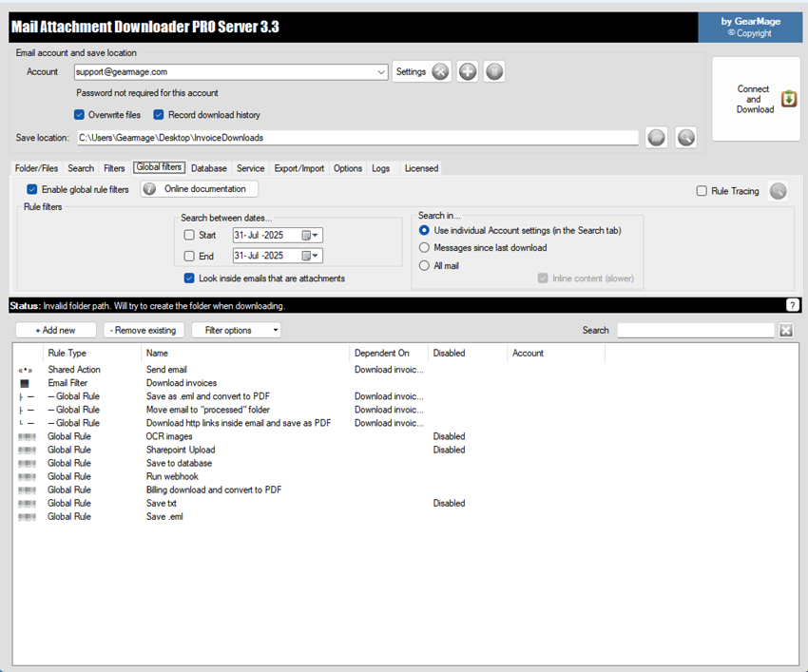
Task: Open the Account dropdown for support@gearmage.com
Action: point(380,71)
